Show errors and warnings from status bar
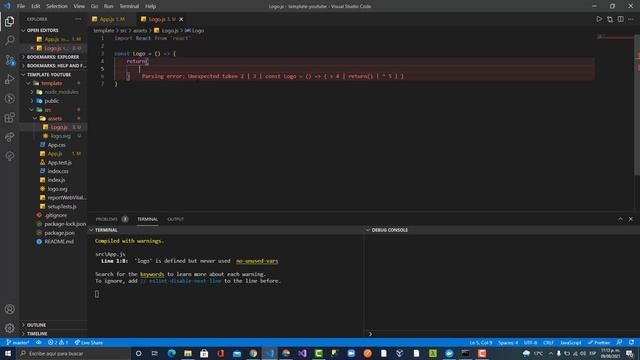This screenshot has width=640, height=360. point(58,342)
